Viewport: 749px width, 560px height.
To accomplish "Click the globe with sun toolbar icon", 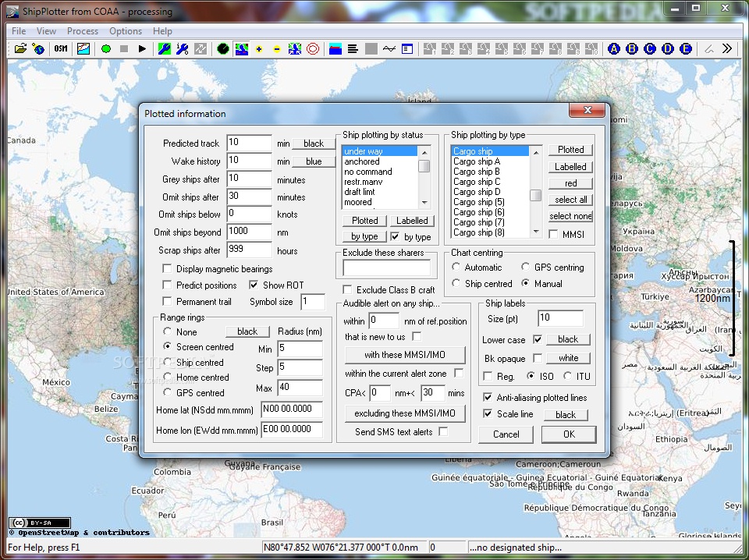I will pos(38,48).
